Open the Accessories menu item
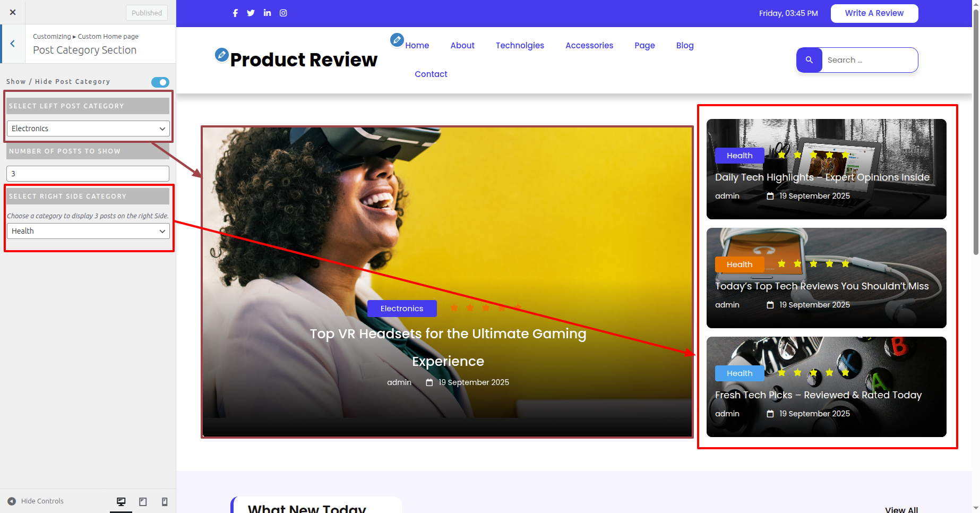Viewport: 980px width, 513px height. point(589,46)
